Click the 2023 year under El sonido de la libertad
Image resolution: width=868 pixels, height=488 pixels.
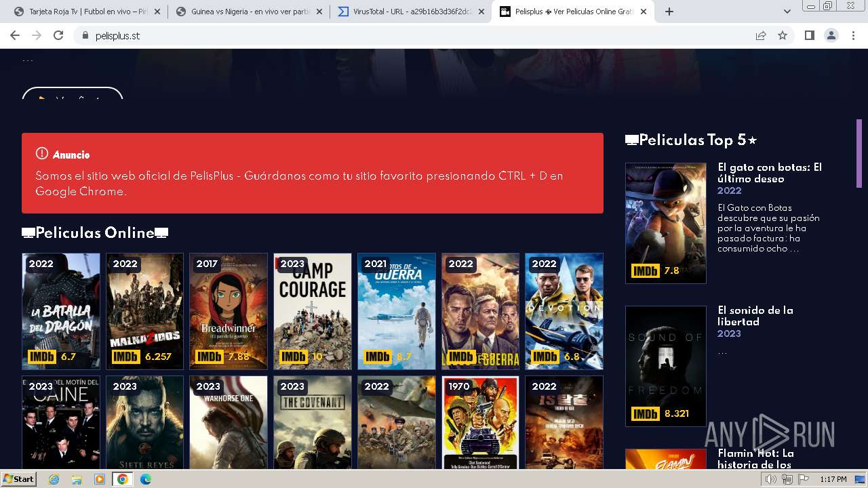click(x=730, y=333)
